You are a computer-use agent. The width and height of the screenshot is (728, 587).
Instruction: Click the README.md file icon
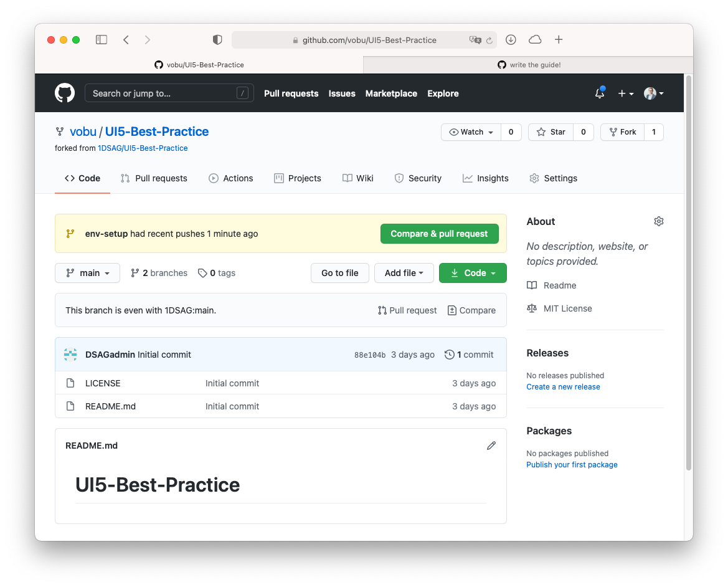pyautogui.click(x=70, y=406)
